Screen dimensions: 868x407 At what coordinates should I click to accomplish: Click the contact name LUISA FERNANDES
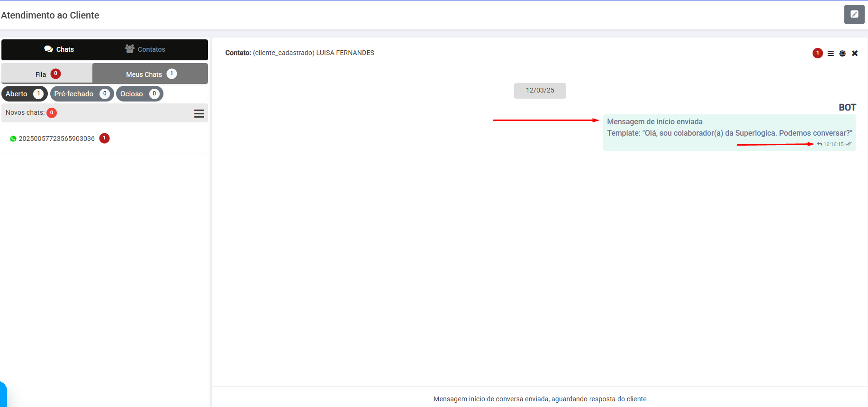tap(345, 53)
